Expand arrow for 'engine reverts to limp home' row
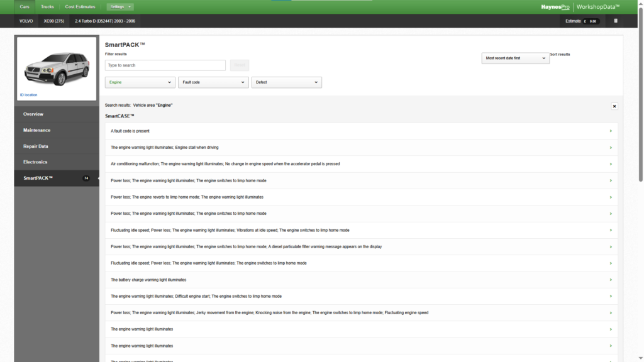This screenshot has height=362, width=644. click(611, 197)
